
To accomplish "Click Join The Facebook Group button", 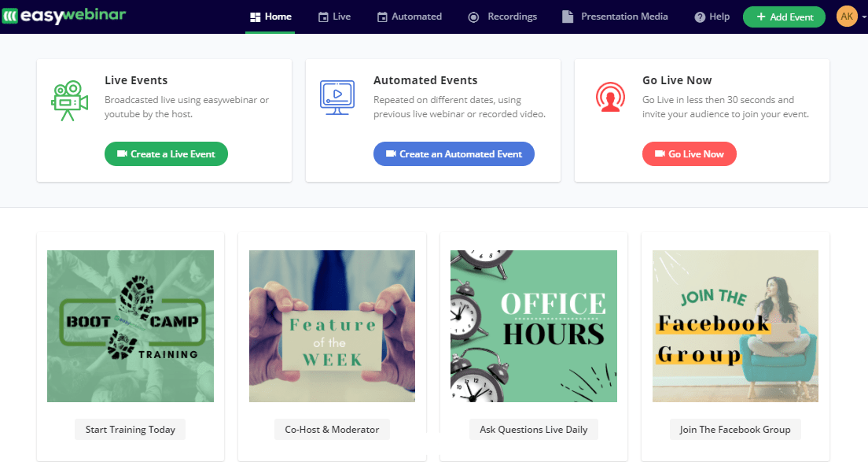I will (735, 429).
